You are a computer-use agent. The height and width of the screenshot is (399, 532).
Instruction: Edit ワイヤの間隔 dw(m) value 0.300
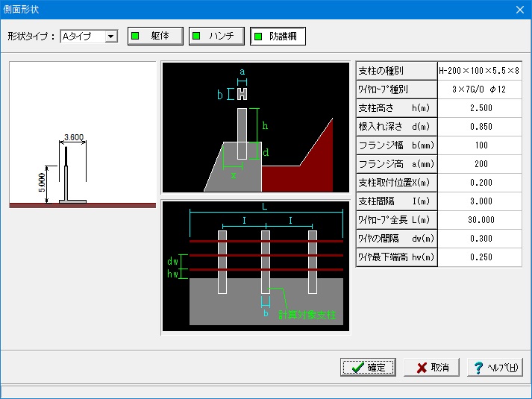(x=480, y=239)
